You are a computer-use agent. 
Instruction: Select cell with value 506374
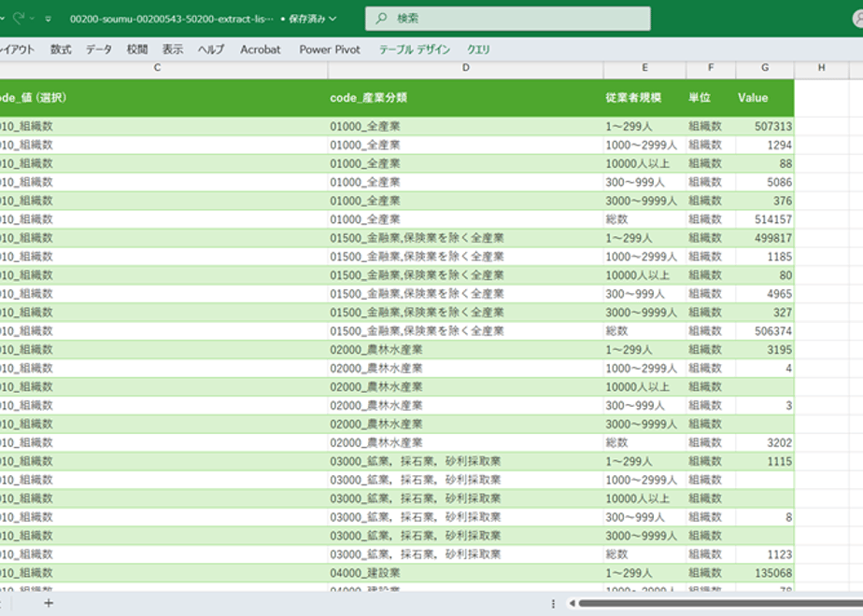coord(765,331)
